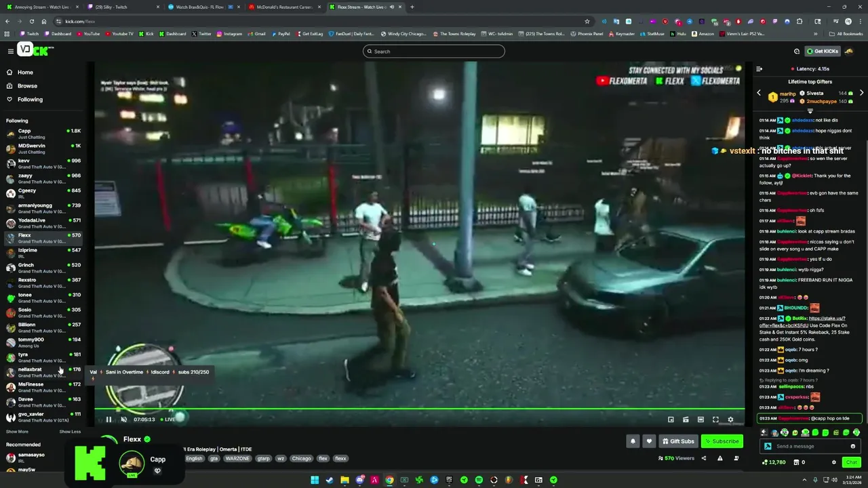Open YouTube bookmark in bookmarks bar
Image resolution: width=868 pixels, height=488 pixels.
pyautogui.click(x=87, y=33)
